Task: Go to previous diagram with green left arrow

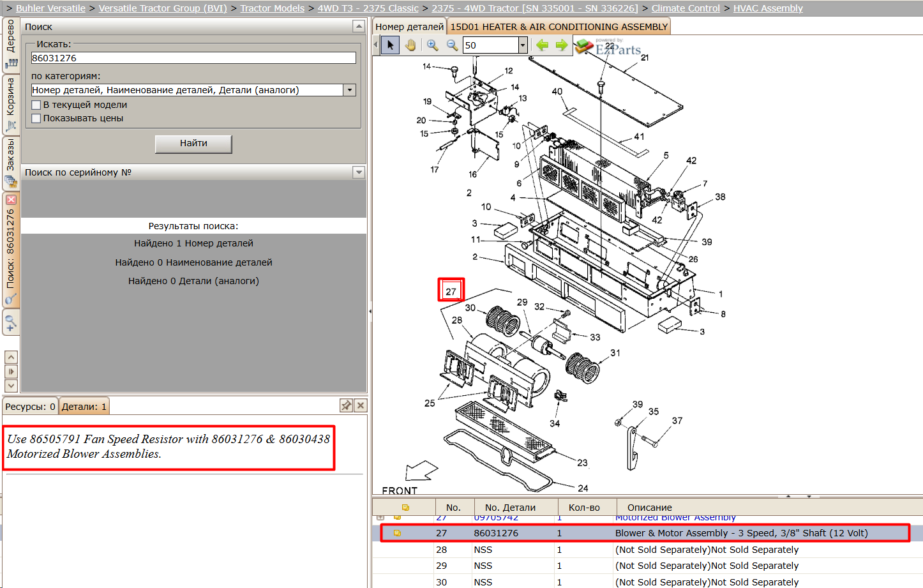Action: [x=543, y=45]
